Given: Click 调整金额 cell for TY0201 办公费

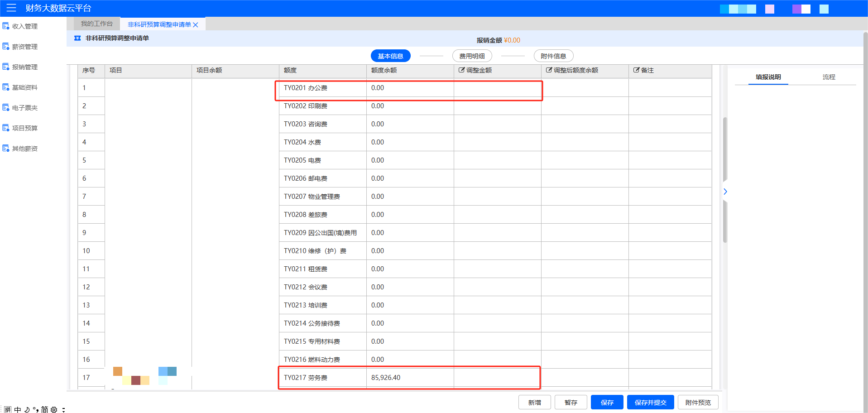Looking at the screenshot, I should pyautogui.click(x=497, y=88).
